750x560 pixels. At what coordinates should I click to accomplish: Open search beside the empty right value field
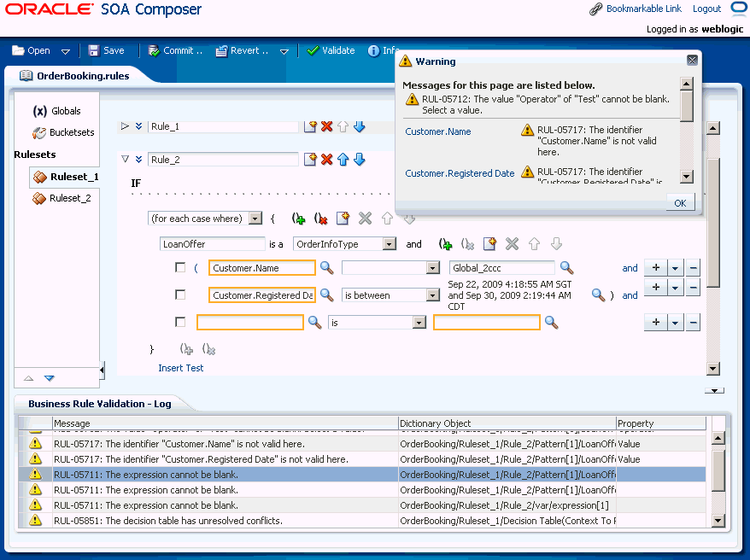[552, 323]
